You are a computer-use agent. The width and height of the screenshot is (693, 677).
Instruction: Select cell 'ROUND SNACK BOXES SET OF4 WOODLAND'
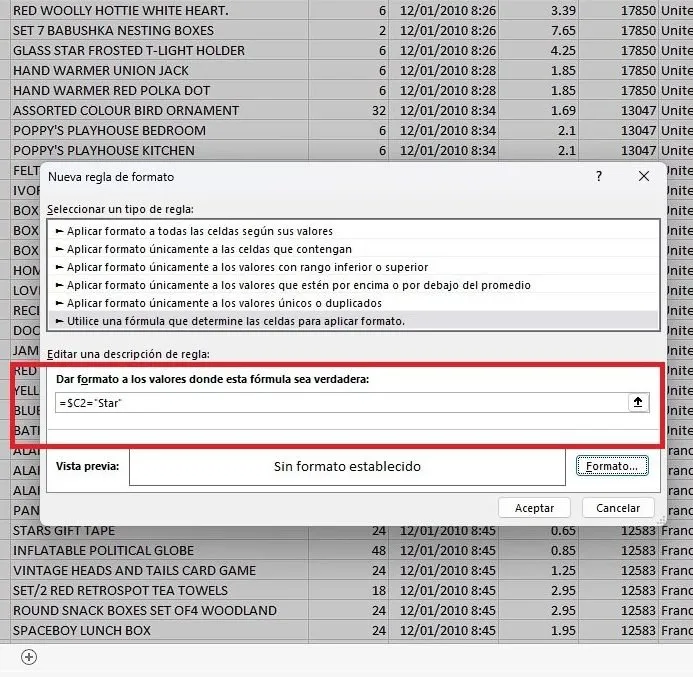159,610
